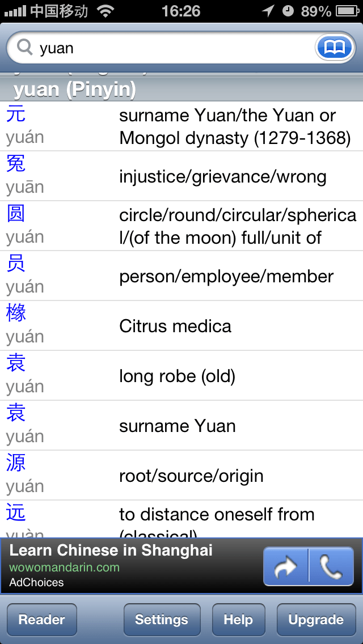
Task: Tap the battery icon in status bar
Action: (348, 11)
